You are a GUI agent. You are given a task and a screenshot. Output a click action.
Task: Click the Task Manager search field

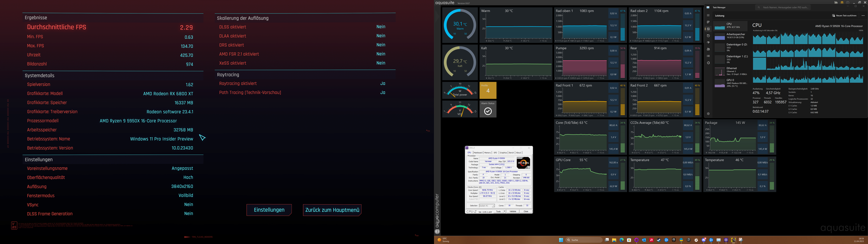click(x=783, y=8)
